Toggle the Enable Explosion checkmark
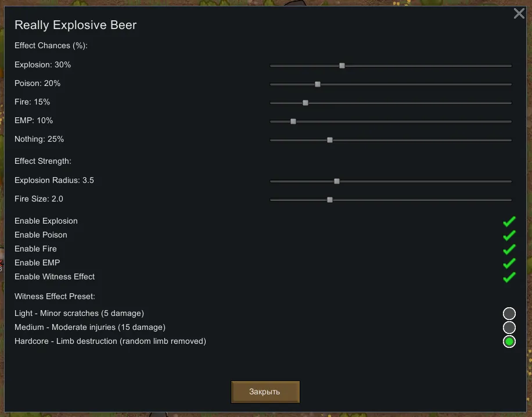Screen dimensions: 532x417 [509, 221]
